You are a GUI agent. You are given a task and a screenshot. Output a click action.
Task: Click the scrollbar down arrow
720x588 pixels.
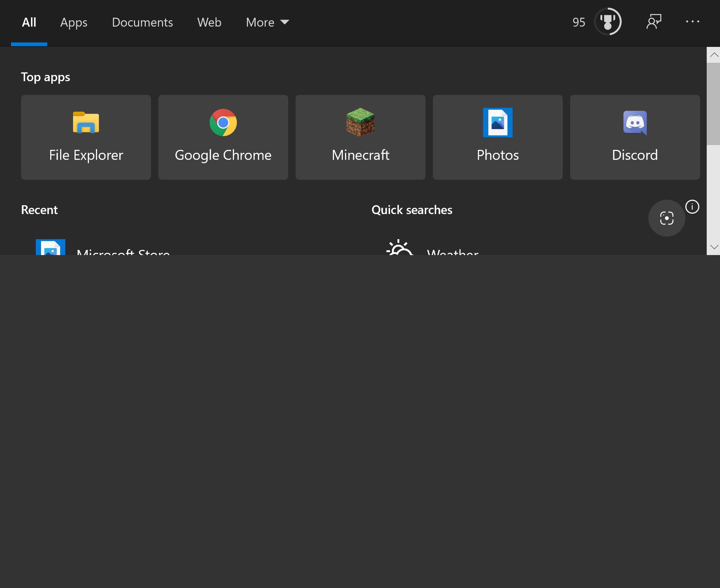(714, 247)
